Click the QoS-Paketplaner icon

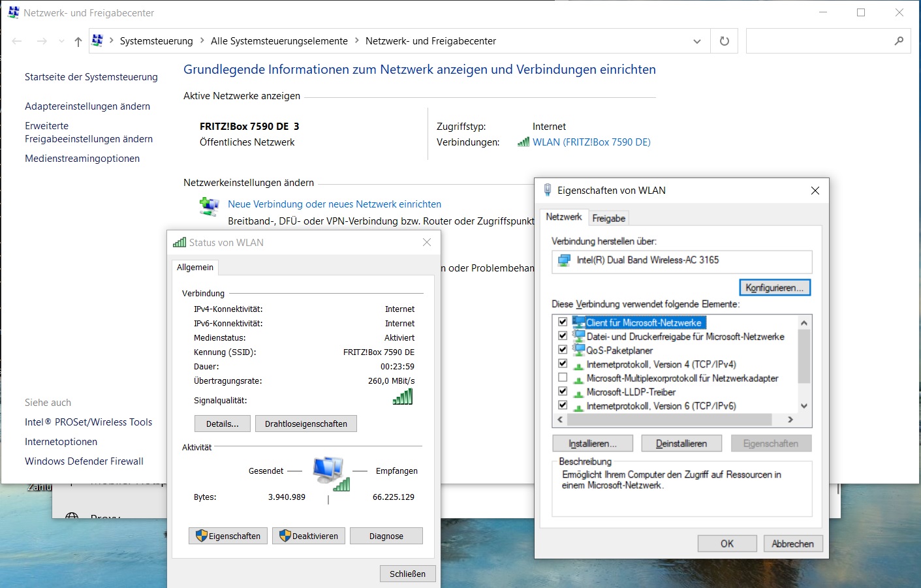tap(578, 350)
